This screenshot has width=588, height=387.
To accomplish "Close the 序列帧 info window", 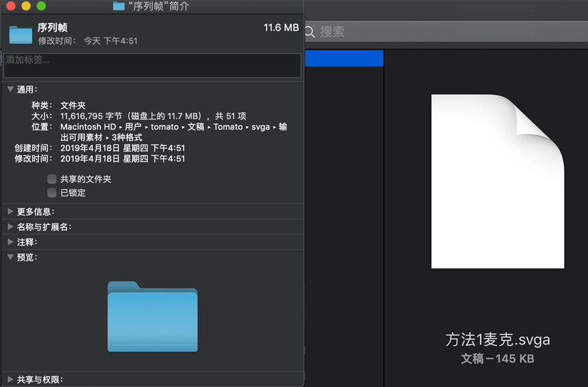I will point(11,6).
